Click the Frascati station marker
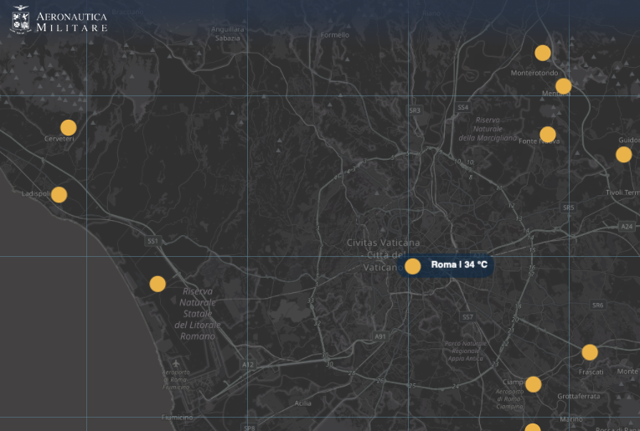 pyautogui.click(x=589, y=352)
